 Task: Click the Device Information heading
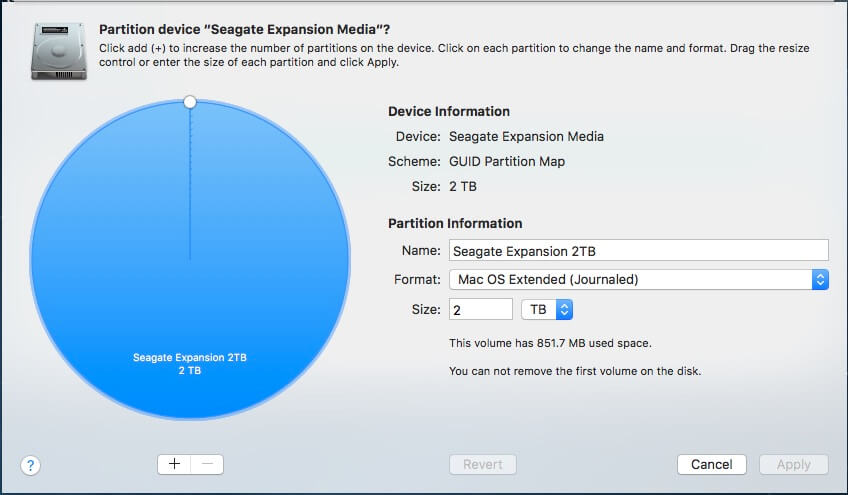(449, 111)
